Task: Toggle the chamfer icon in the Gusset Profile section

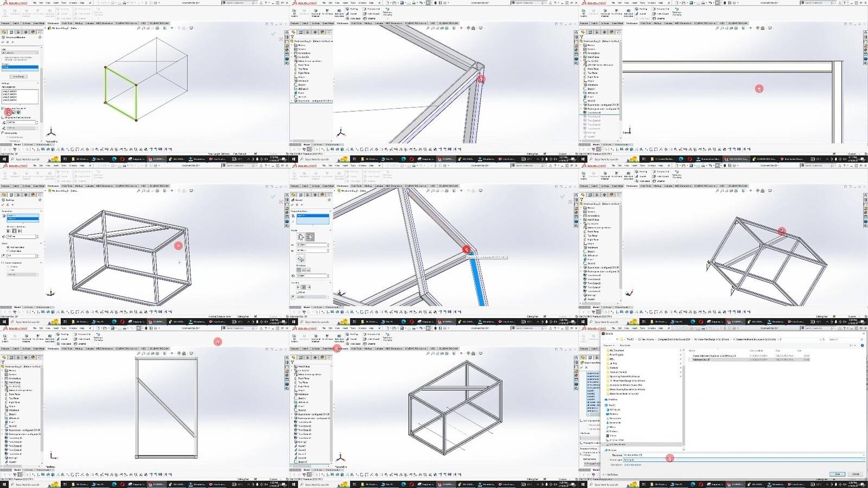Action: pos(301,258)
